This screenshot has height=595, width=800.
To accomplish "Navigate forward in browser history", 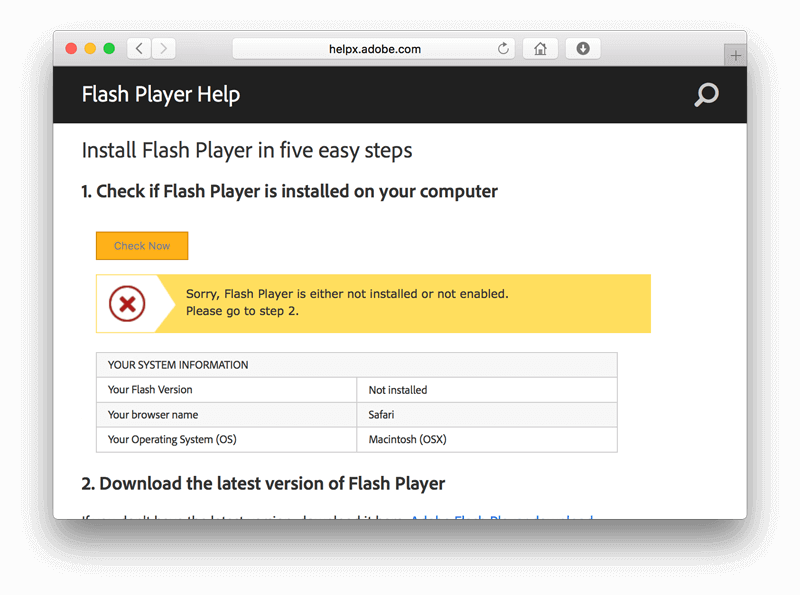I will (x=163, y=47).
